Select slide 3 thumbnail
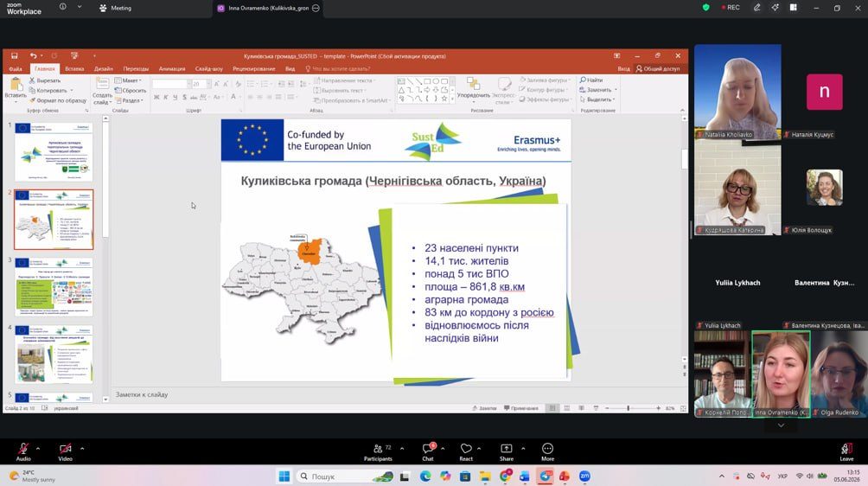 [x=54, y=287]
